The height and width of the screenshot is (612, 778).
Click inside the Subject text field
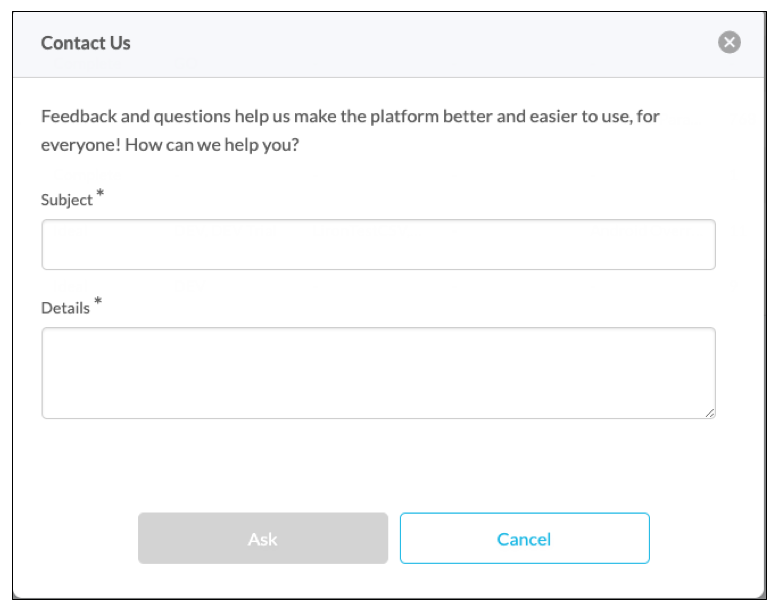[378, 245]
